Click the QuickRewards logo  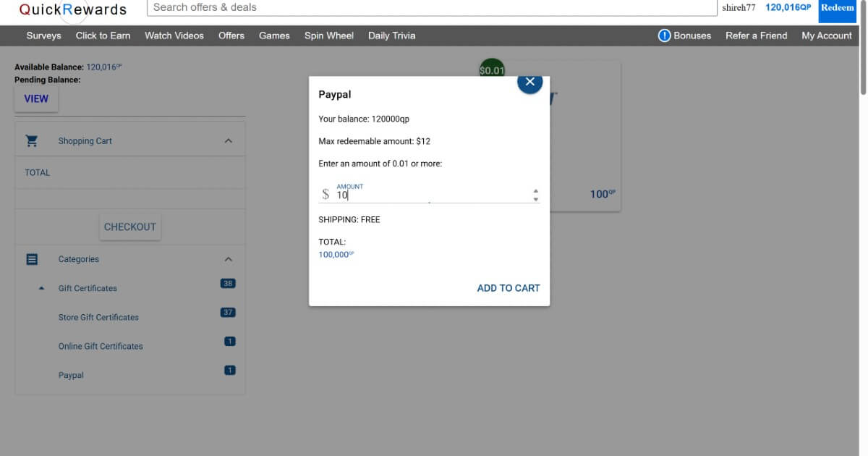[x=72, y=9]
